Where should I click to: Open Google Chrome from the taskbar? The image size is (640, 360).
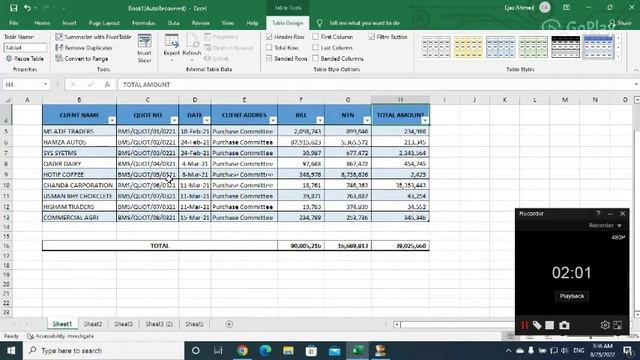(x=242, y=351)
